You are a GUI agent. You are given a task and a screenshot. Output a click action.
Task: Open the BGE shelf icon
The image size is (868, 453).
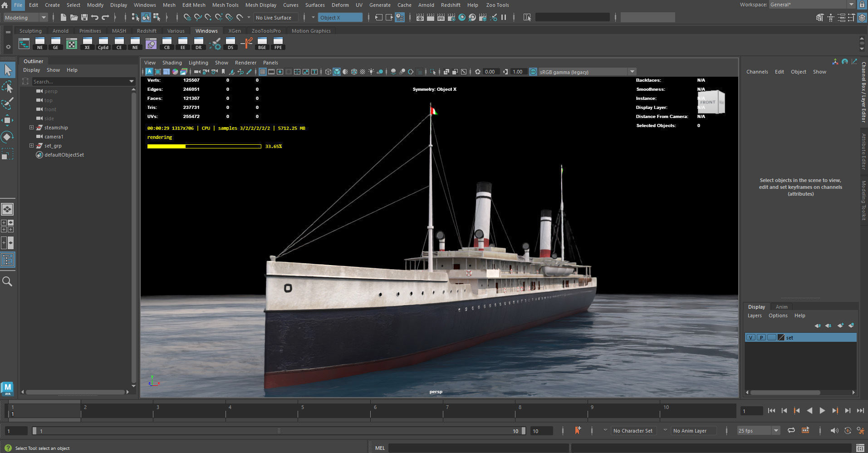[262, 44]
